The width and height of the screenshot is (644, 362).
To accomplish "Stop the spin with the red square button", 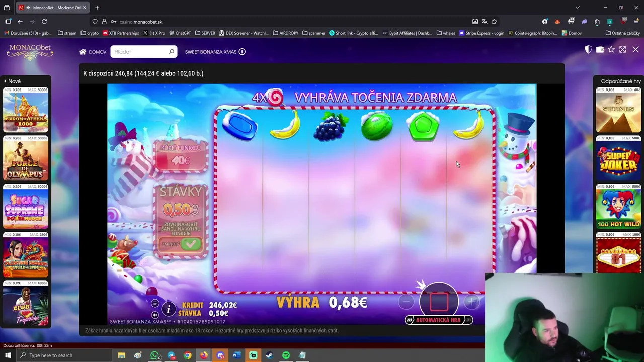I will click(x=439, y=301).
